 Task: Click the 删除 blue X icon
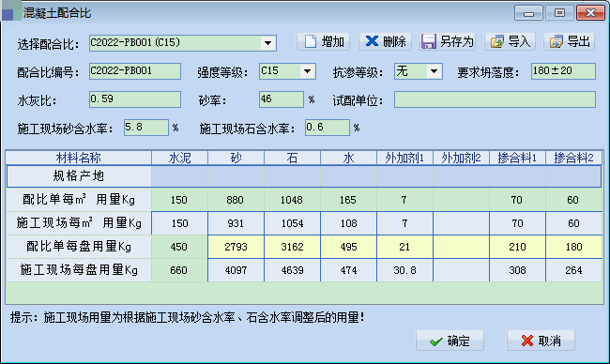pyautogui.click(x=372, y=41)
